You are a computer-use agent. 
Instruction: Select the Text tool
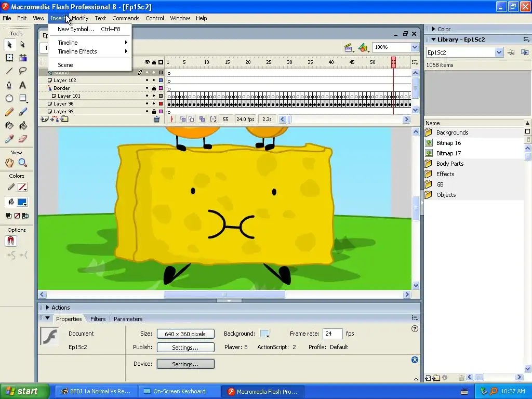pos(23,85)
